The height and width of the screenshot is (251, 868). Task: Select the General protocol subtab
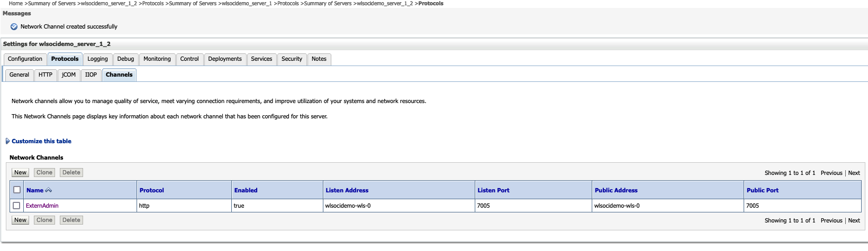tap(19, 75)
